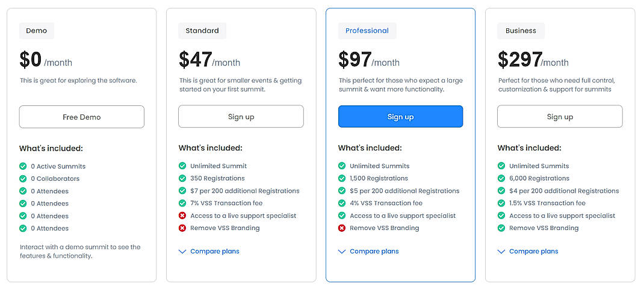
Task: Select the Business plan label
Action: [521, 31]
